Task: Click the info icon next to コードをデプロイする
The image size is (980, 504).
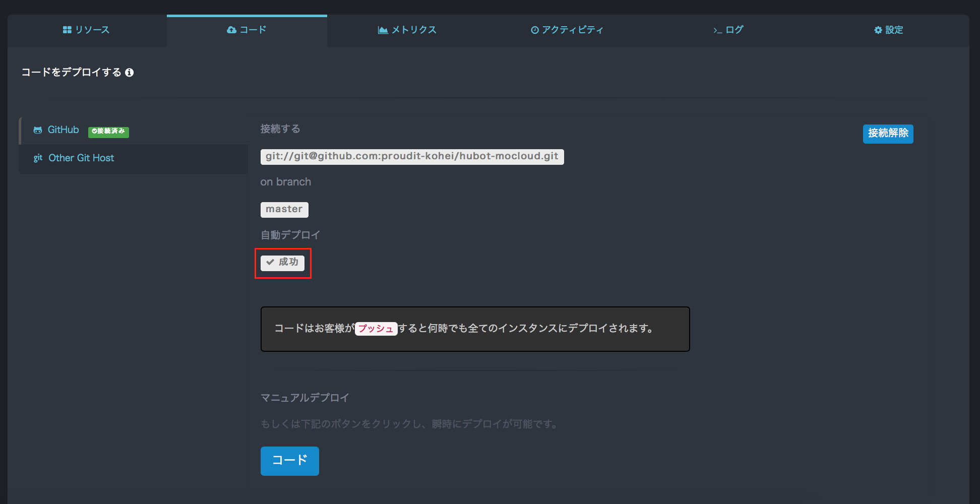Action: click(x=131, y=72)
